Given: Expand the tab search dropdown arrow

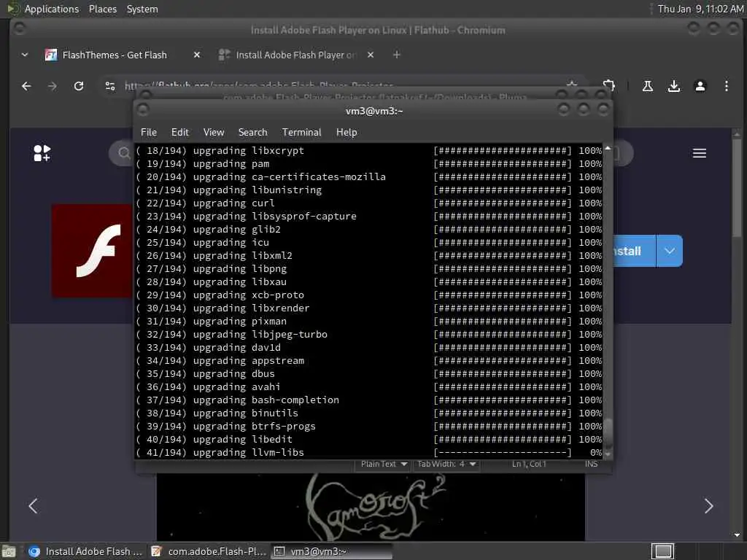Looking at the screenshot, I should pos(25,55).
